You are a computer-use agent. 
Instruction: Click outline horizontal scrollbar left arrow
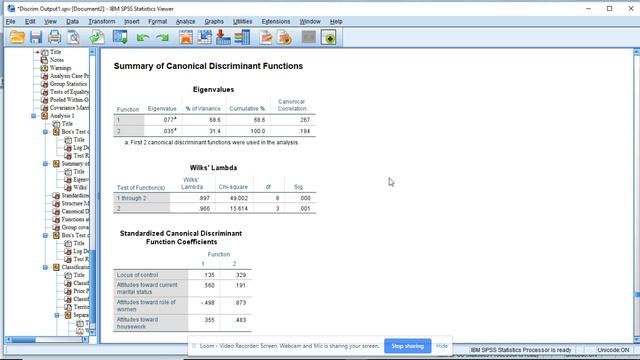coord(9,340)
